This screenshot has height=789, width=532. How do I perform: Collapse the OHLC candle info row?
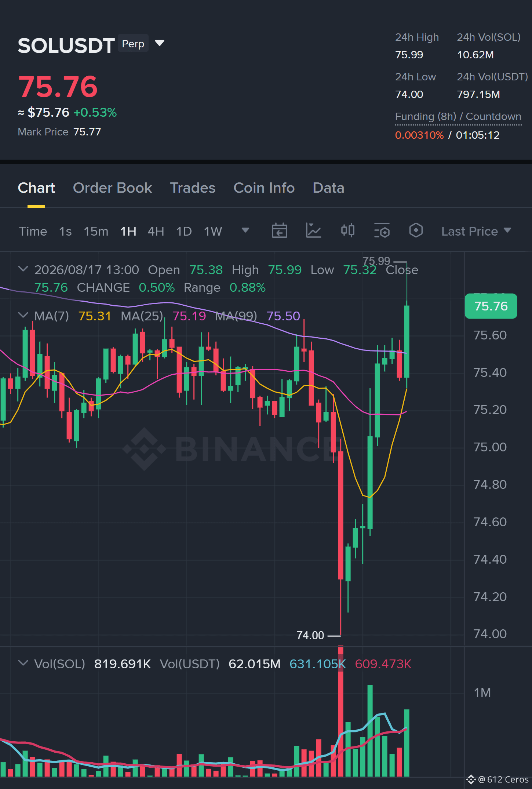(x=23, y=269)
